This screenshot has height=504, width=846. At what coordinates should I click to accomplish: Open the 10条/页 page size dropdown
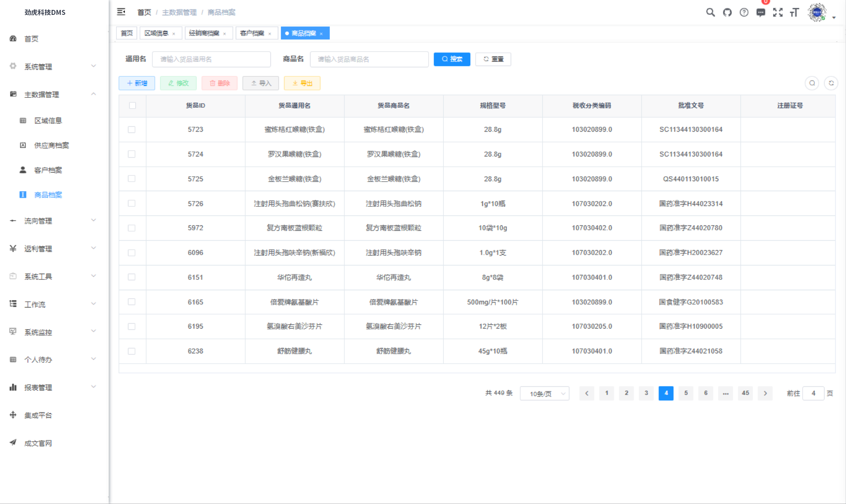point(544,393)
